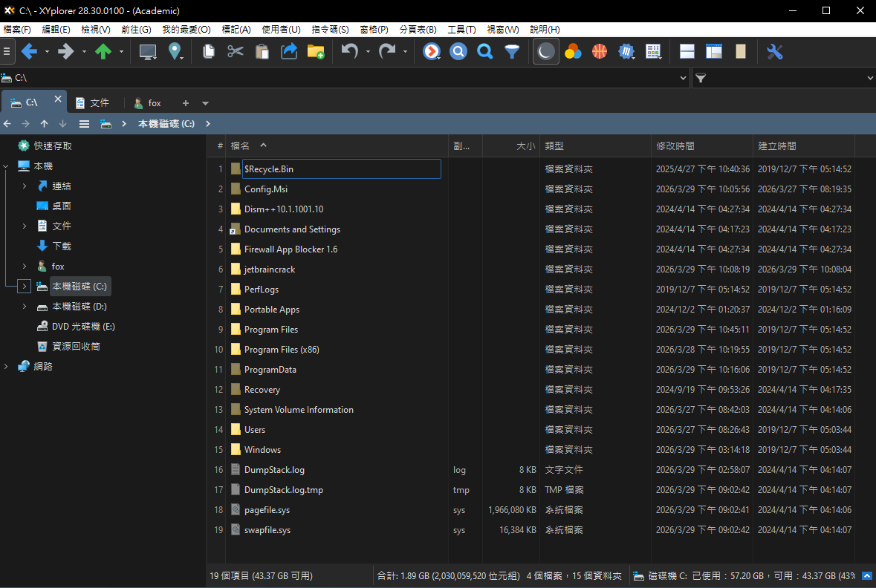Screen dimensions: 876x588
Task: Click the orange basketball-like toolbar icon
Action: [600, 52]
